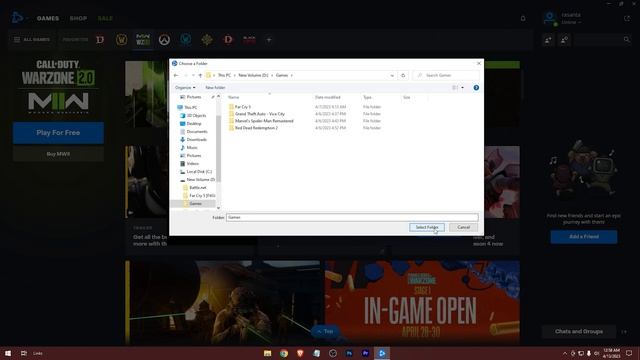The height and width of the screenshot is (360, 640).
Task: Select Battle.net folder in the tree
Action: click(198, 188)
